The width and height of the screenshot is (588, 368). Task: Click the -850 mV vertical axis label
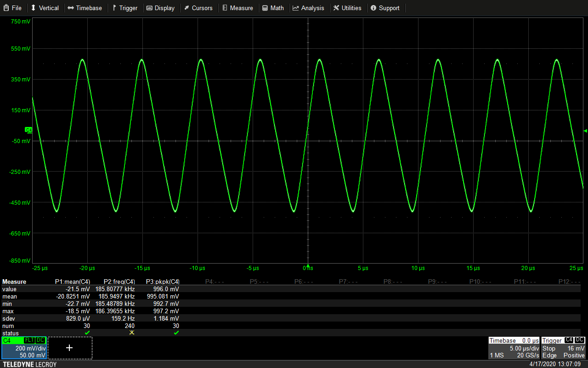[20, 261]
